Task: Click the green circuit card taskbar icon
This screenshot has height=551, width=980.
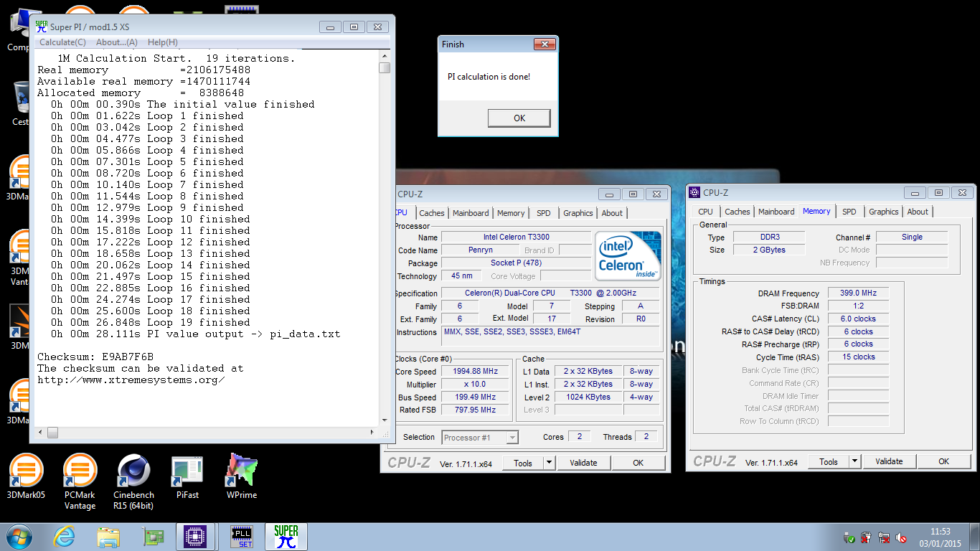Action: [x=152, y=537]
